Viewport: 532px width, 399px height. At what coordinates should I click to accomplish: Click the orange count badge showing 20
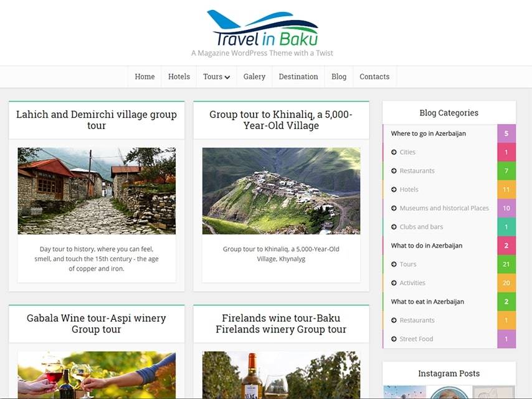click(x=506, y=283)
